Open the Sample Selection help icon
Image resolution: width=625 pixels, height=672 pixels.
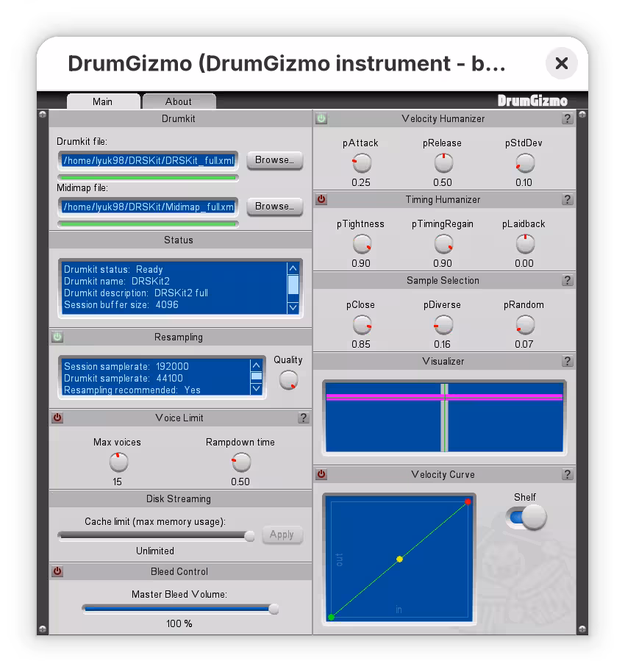click(567, 280)
